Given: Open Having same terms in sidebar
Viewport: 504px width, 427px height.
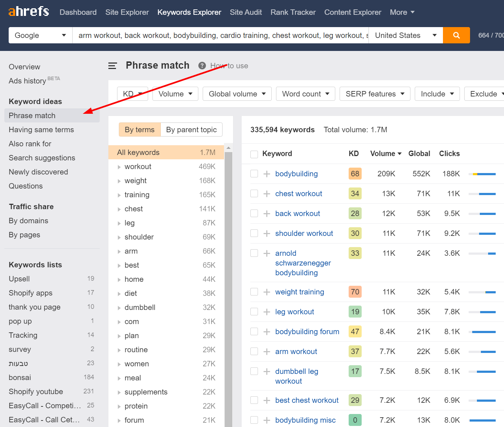Looking at the screenshot, I should [41, 130].
